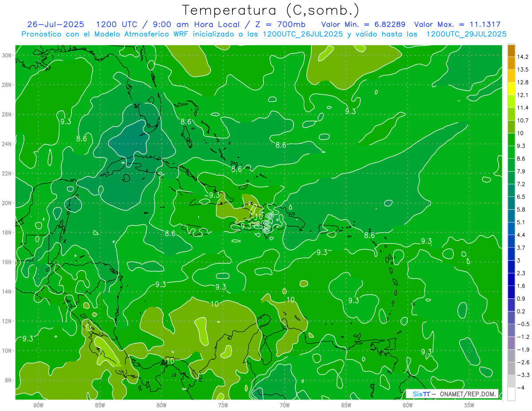Click the 'Z = 700mb' level label
The height and width of the screenshot is (411, 532).
click(x=279, y=24)
